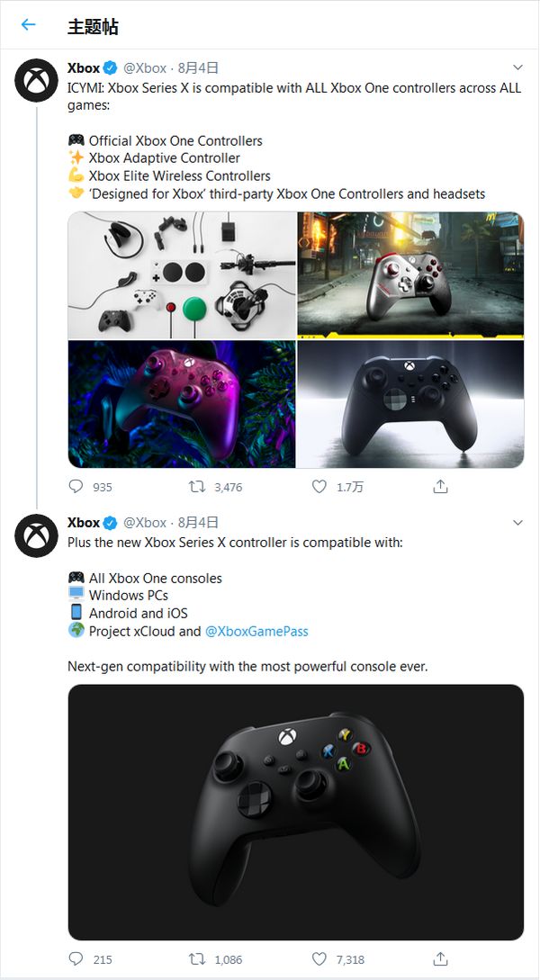Retweet the first Xbox tweet
Viewport: 540px width, 980px height.
click(x=197, y=487)
